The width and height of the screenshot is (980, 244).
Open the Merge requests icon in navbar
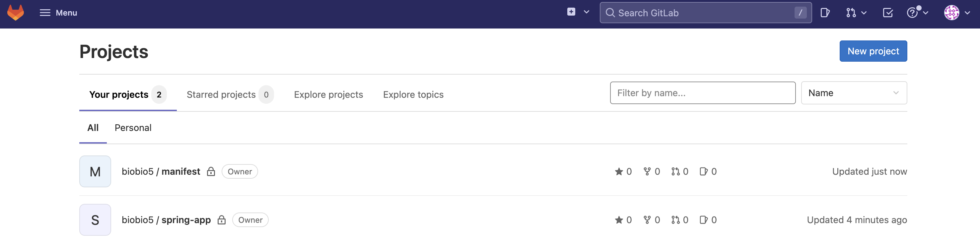click(x=851, y=13)
